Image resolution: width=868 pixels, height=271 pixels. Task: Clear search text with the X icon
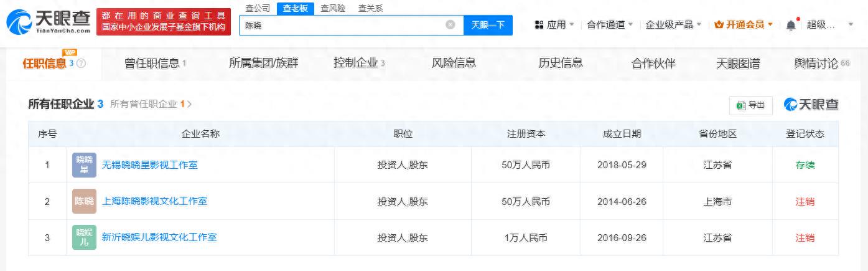(450, 25)
